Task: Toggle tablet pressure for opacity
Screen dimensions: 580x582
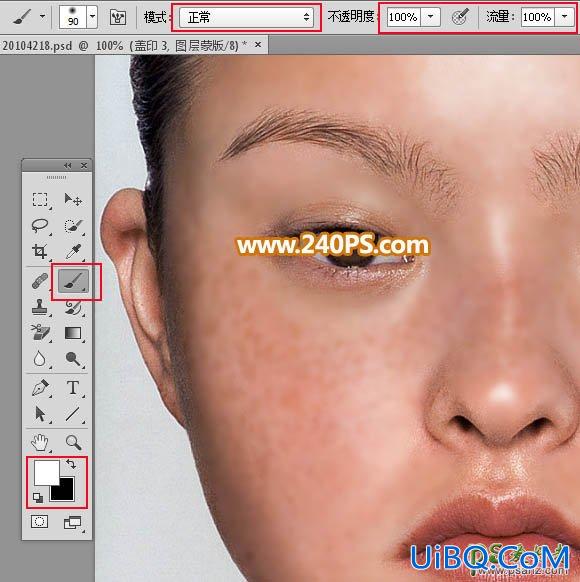Action: [x=461, y=17]
